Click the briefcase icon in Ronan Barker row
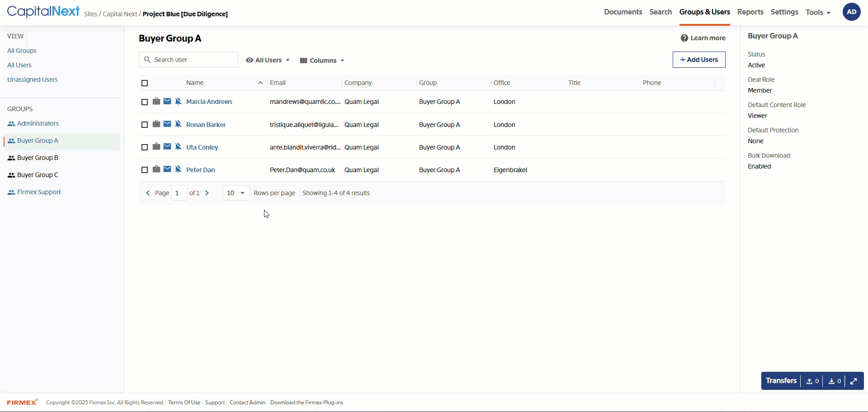 point(156,124)
